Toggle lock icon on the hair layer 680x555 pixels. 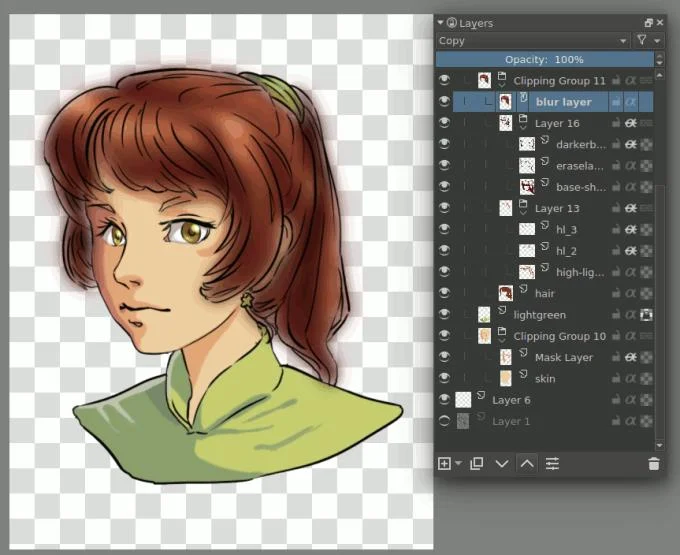[616, 294]
